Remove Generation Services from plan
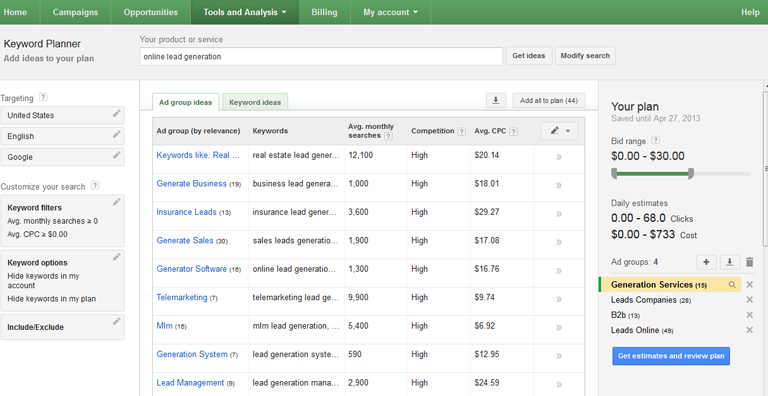Screen dimensions: 768x396 749,285
